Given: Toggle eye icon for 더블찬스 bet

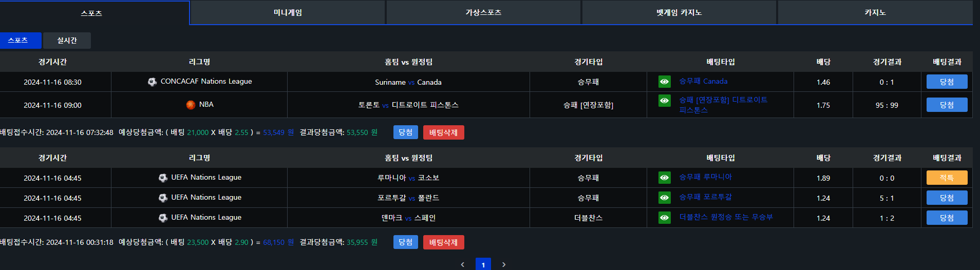Looking at the screenshot, I should tap(664, 218).
